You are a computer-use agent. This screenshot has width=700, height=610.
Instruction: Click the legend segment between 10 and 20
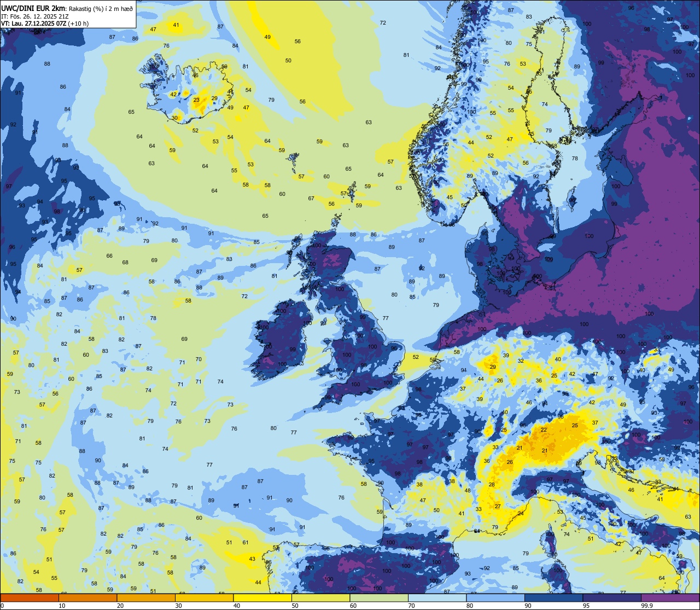tap(87, 598)
